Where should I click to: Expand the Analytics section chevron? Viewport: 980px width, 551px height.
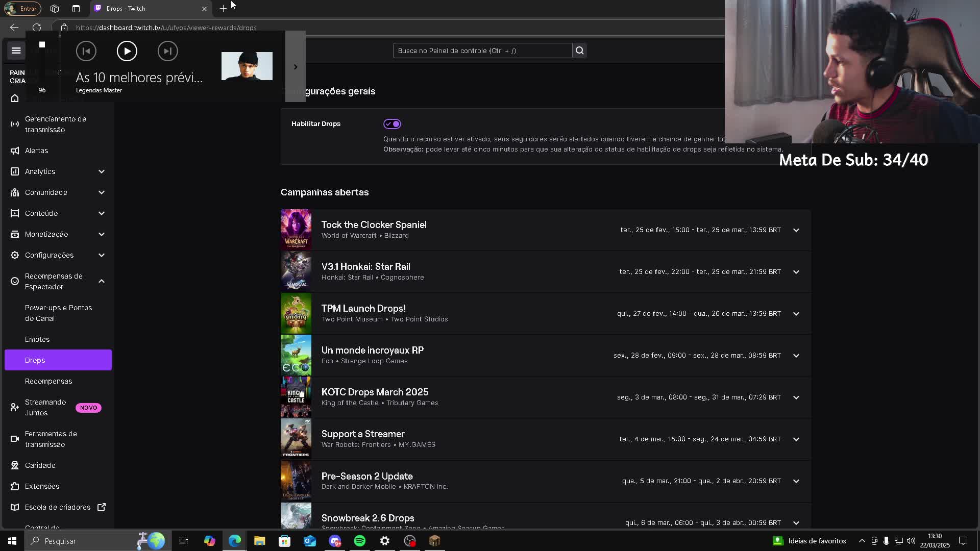[102, 171]
